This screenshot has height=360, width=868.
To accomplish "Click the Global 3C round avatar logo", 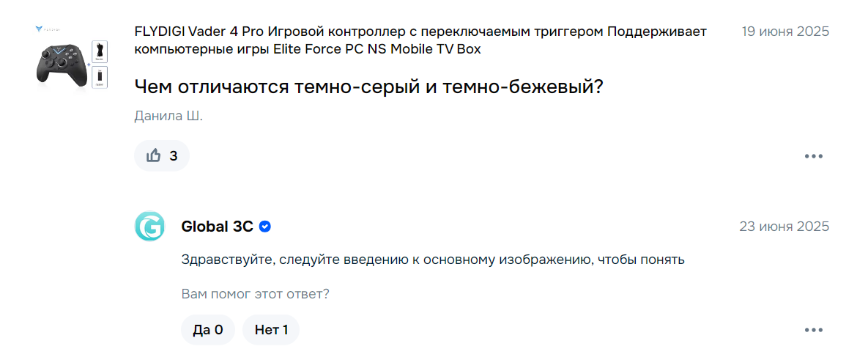I will [149, 226].
